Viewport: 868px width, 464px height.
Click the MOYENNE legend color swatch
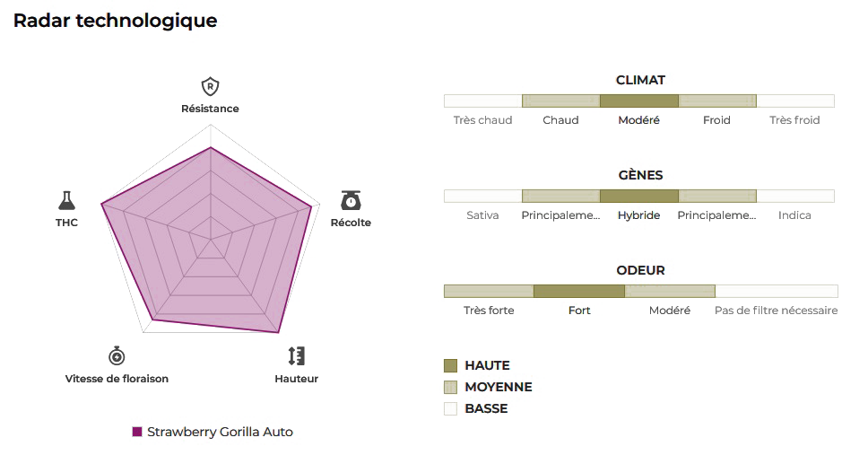pyautogui.click(x=451, y=387)
